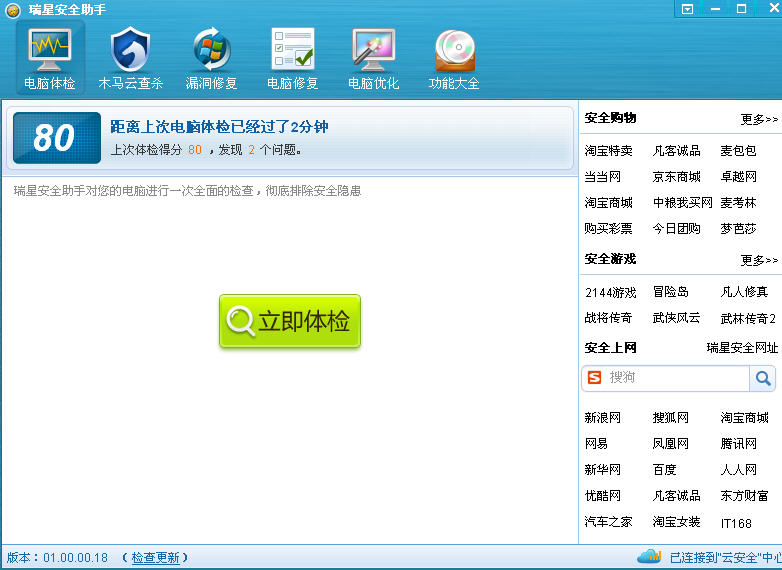Open the 新华网 link

(x=602, y=469)
